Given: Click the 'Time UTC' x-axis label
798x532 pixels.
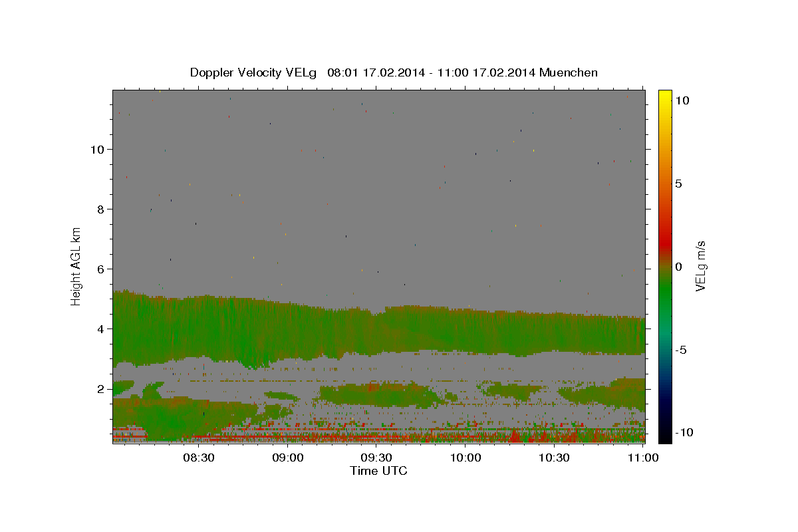Looking at the screenshot, I should coord(378,471).
